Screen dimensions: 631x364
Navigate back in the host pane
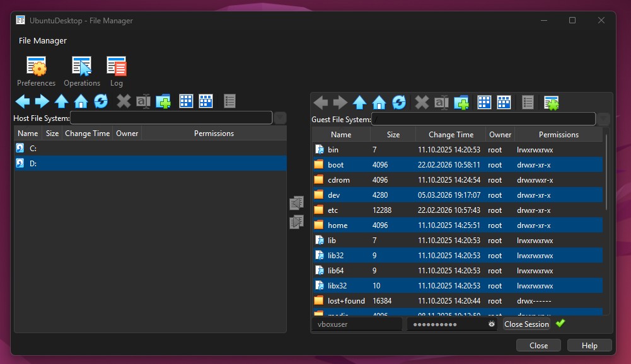point(23,101)
